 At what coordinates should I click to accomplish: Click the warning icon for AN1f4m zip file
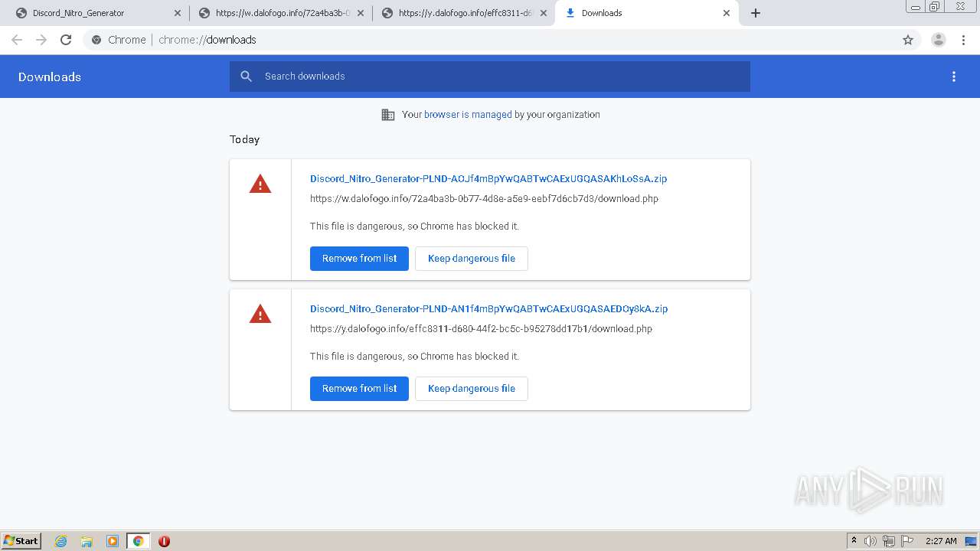coord(260,315)
